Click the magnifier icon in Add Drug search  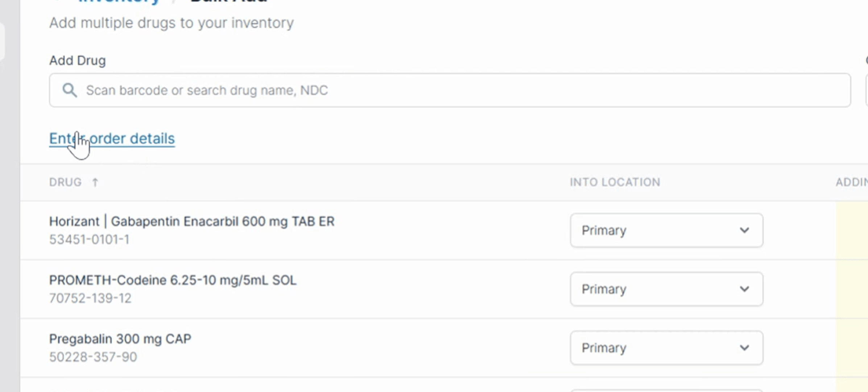tap(70, 90)
